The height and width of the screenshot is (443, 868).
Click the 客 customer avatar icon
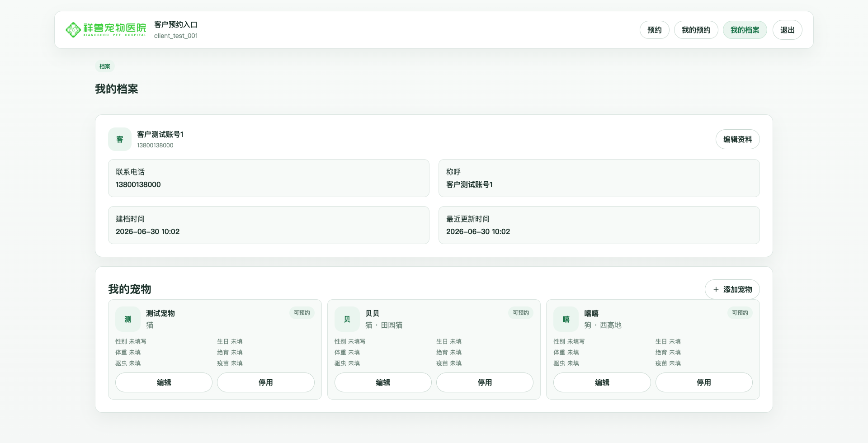click(120, 139)
